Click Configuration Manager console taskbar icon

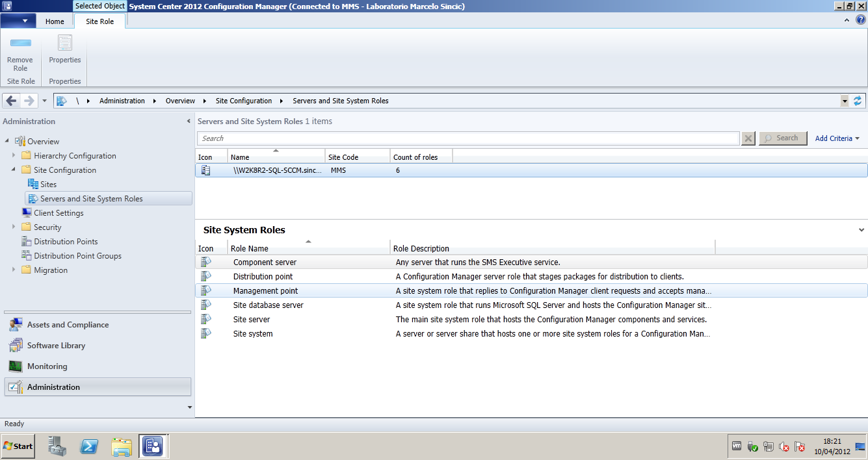tap(153, 446)
